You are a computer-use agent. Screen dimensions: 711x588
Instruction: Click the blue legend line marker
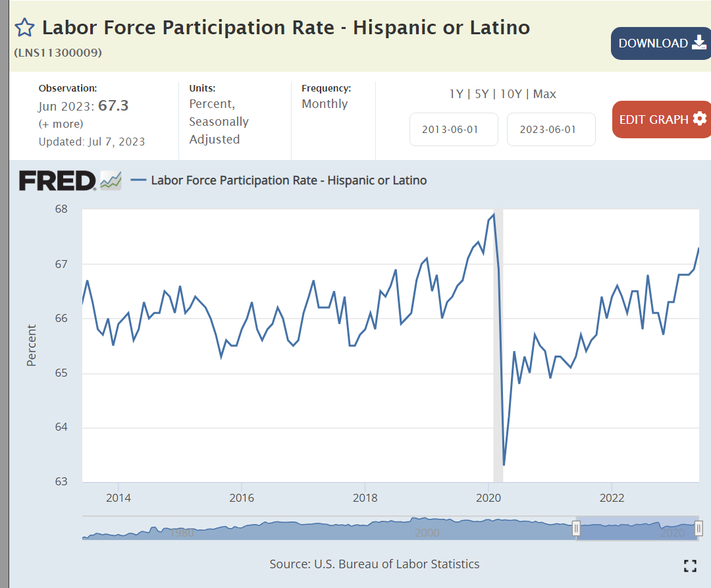pyautogui.click(x=138, y=180)
